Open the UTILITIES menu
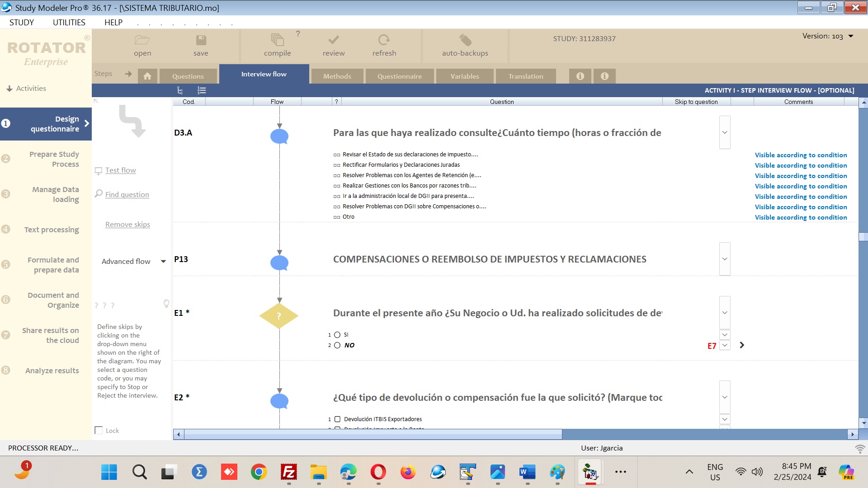Screen dimensions: 868x488 69,23
